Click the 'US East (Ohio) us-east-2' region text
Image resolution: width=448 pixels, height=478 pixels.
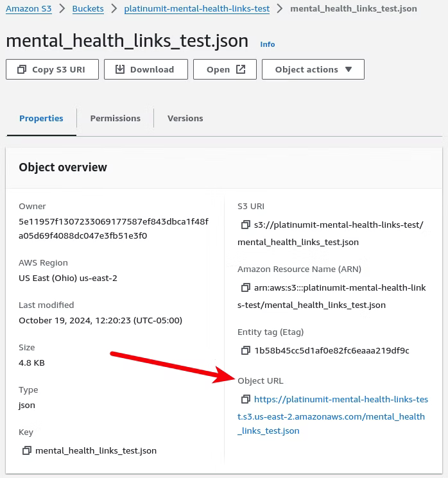[68, 278]
